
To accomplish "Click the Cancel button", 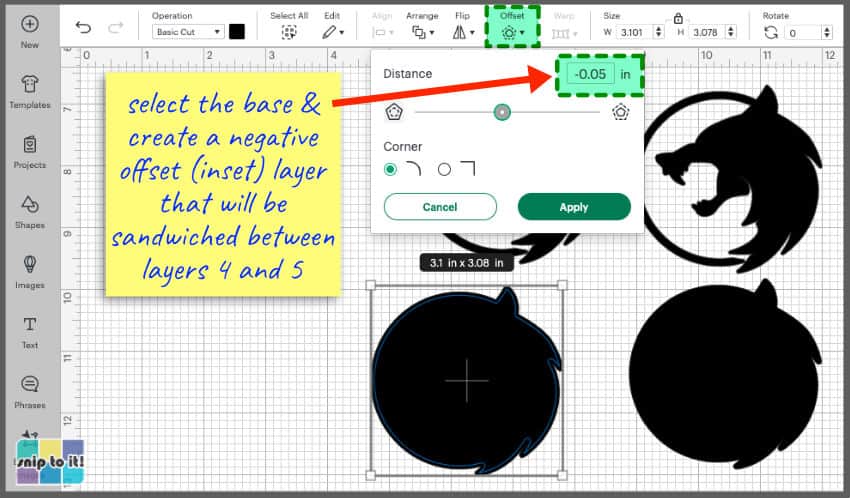I will pos(440,207).
